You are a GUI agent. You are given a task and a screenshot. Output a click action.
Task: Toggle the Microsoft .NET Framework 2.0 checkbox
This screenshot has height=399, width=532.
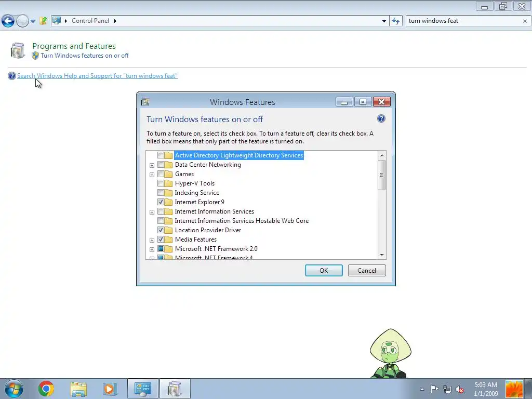161,249
